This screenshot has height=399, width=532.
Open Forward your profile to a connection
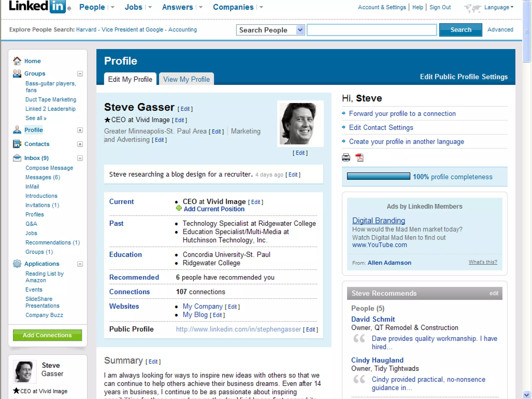402,114
